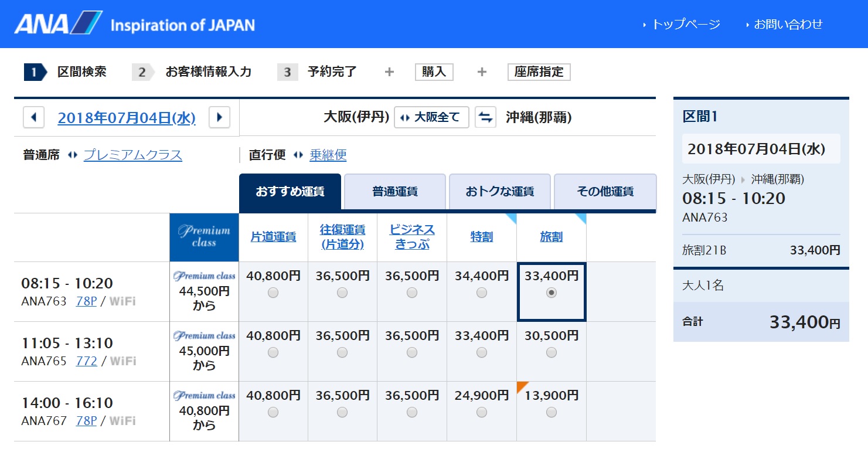Click the 旅割21B fare row in summary
The image size is (868, 452).
click(761, 250)
